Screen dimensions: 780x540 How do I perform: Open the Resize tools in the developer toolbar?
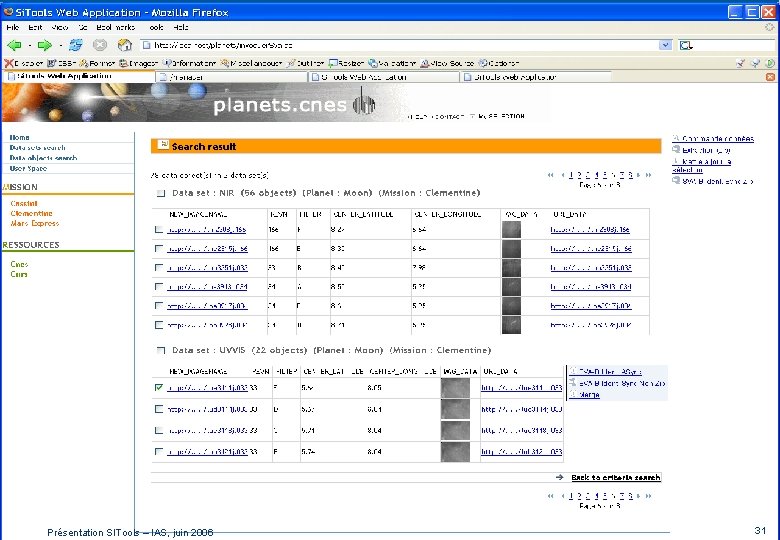[346, 63]
